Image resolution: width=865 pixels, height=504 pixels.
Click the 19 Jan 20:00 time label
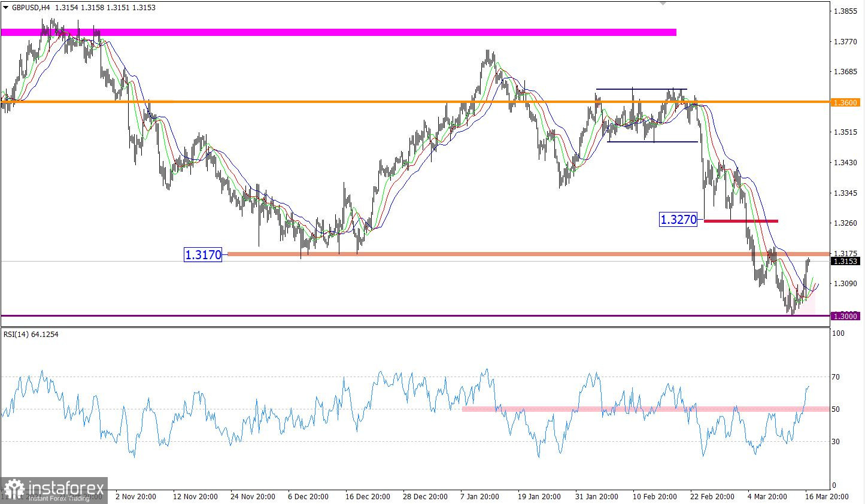[x=540, y=497]
